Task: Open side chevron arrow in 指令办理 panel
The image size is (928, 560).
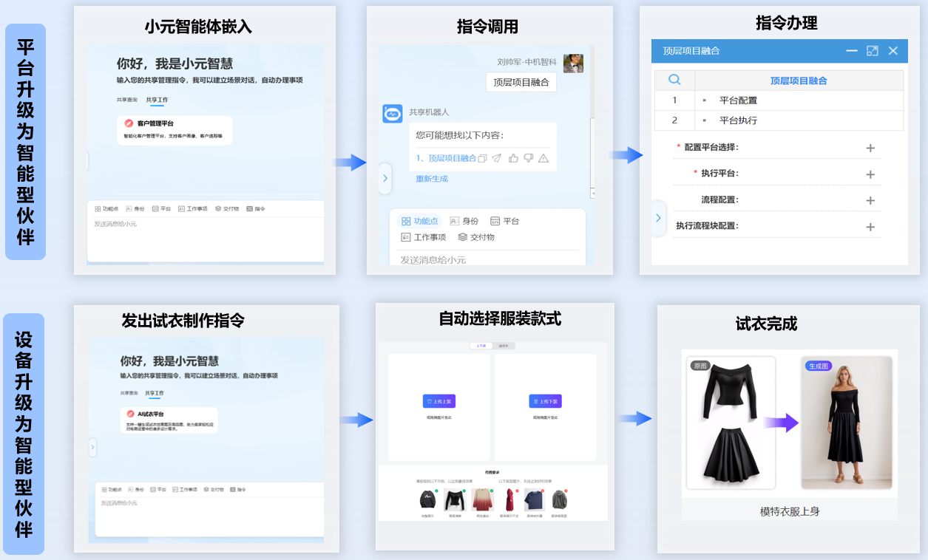Action: coord(658,218)
